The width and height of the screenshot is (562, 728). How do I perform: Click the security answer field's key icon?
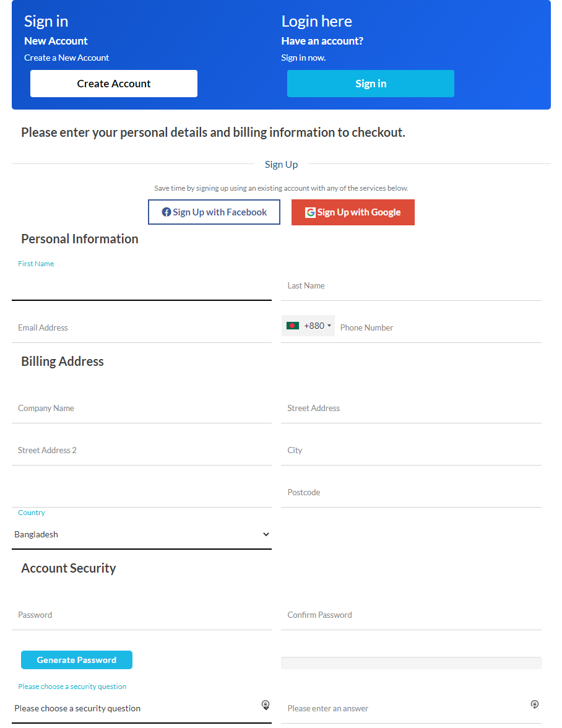click(x=535, y=704)
